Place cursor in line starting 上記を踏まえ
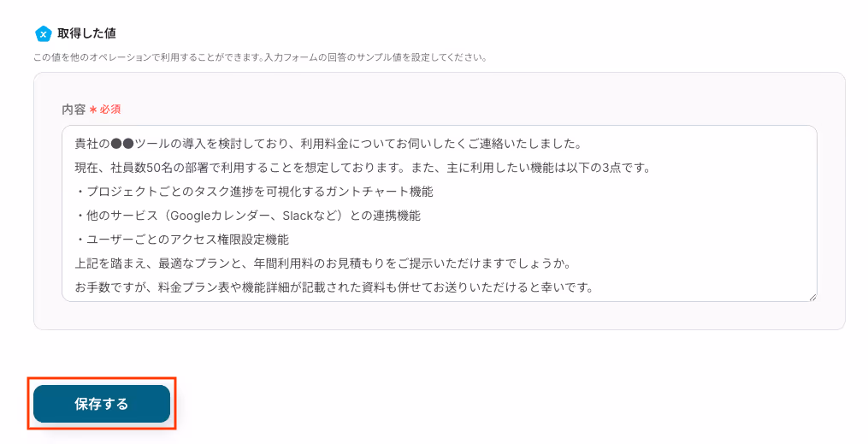This screenshot has height=444, width=868. point(322,263)
